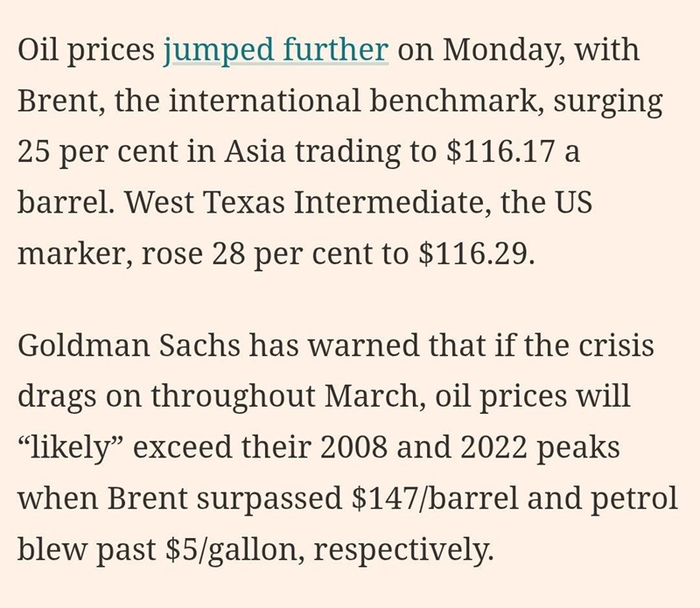700x608 pixels.
Task: Click the word "March"
Action: (x=374, y=396)
